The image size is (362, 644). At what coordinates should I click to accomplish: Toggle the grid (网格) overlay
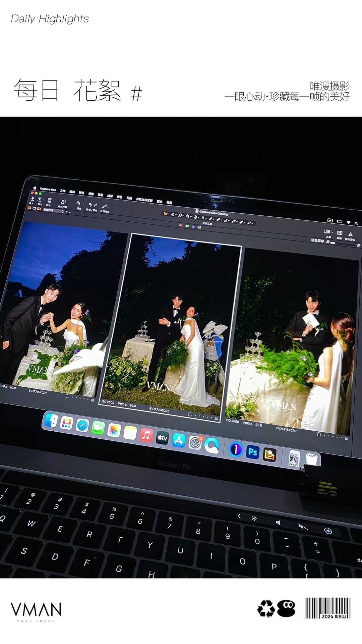click(339, 233)
